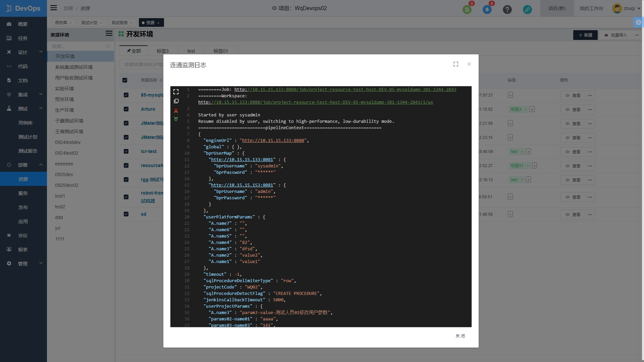Screen dimensions: 644x362
Task: Click 批量导入 button
Action: point(615,35)
